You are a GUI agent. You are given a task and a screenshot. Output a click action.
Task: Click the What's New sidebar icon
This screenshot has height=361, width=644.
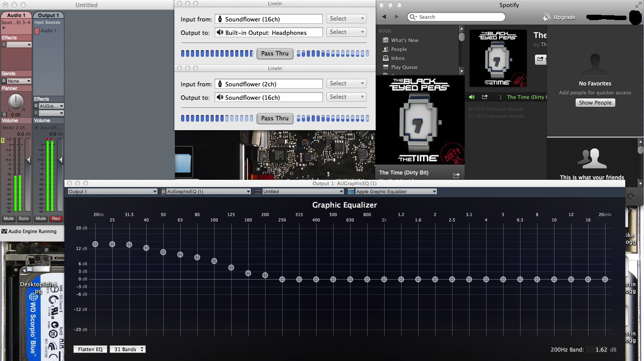click(386, 40)
